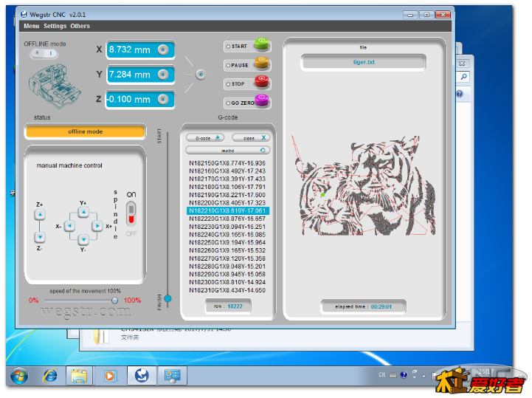Click the speed of movement slider handle

114,301
